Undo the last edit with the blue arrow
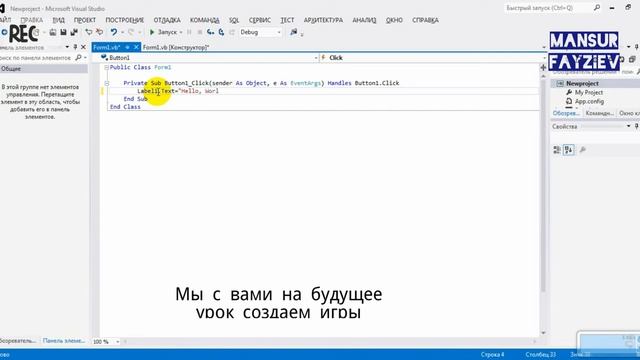This screenshot has width=640, height=360. pyautogui.click(x=113, y=32)
